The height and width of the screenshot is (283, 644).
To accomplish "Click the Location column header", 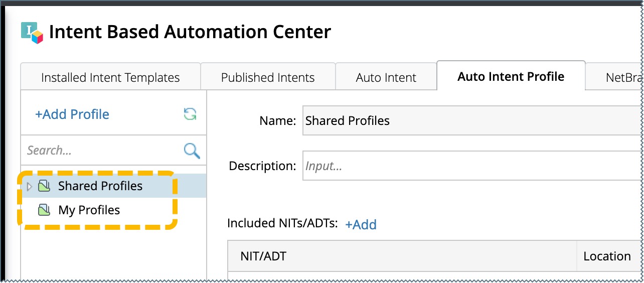I will click(607, 256).
